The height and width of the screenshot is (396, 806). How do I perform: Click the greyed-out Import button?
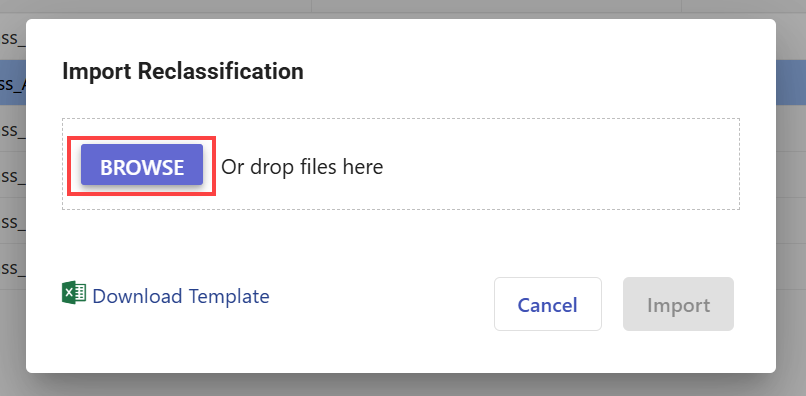coord(679,304)
